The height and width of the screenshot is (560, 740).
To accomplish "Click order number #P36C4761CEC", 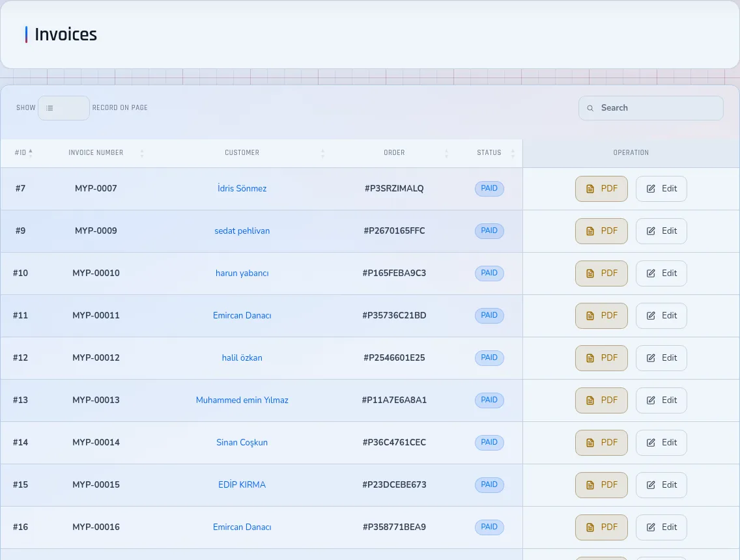I will (x=394, y=442).
